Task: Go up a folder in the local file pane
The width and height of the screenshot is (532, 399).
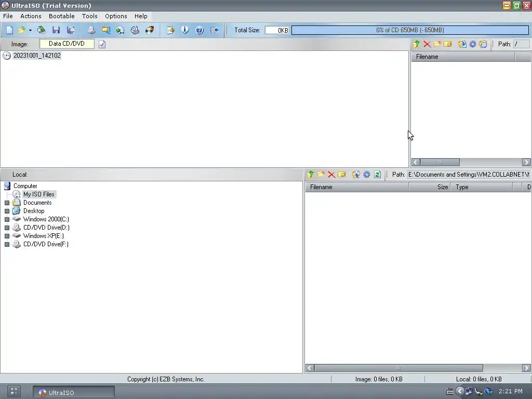Action: [x=311, y=175]
